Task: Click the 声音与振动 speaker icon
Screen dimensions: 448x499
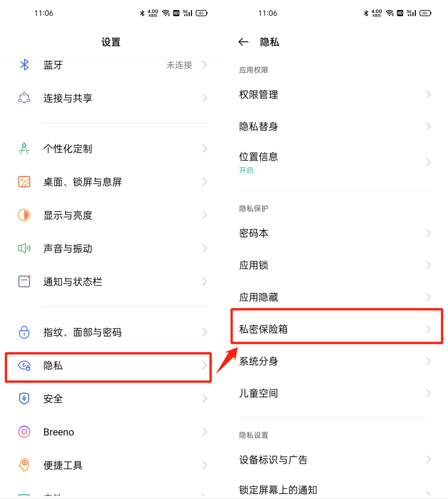Action: (x=24, y=248)
